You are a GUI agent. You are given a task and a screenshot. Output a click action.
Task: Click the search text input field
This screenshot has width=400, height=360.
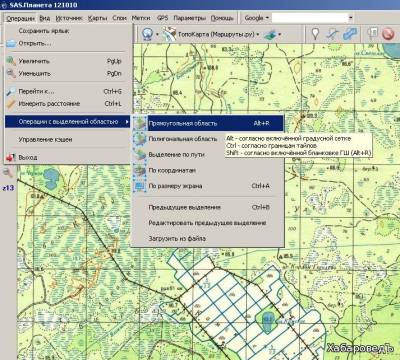(x=310, y=18)
